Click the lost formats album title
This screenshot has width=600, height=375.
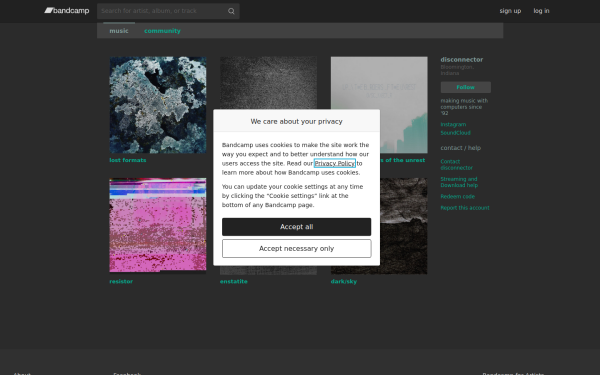coord(128,160)
